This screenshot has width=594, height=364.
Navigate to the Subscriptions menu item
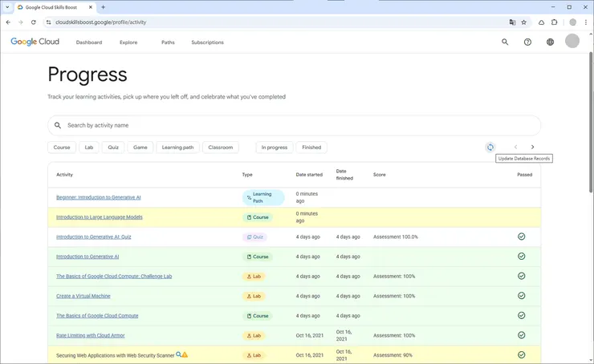click(x=207, y=42)
